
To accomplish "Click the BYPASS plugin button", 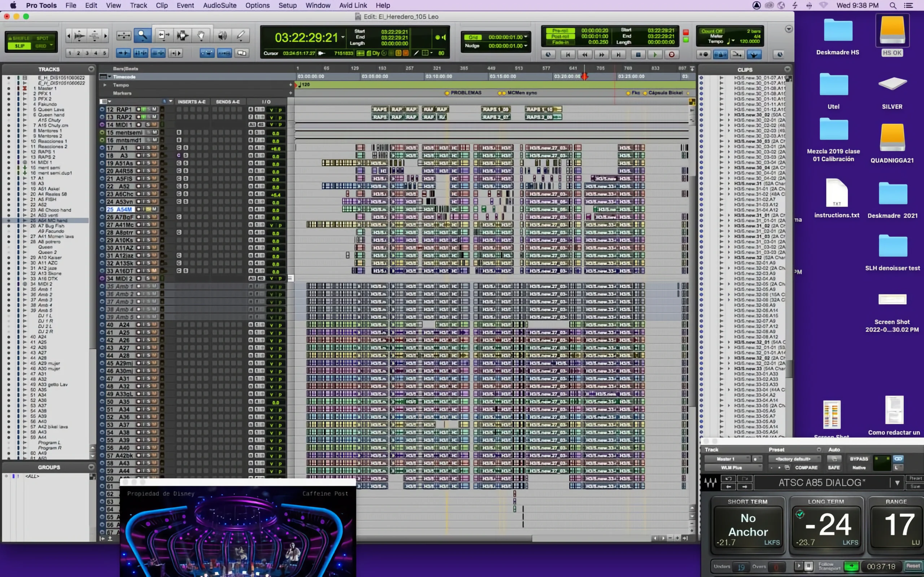I will 859,459.
